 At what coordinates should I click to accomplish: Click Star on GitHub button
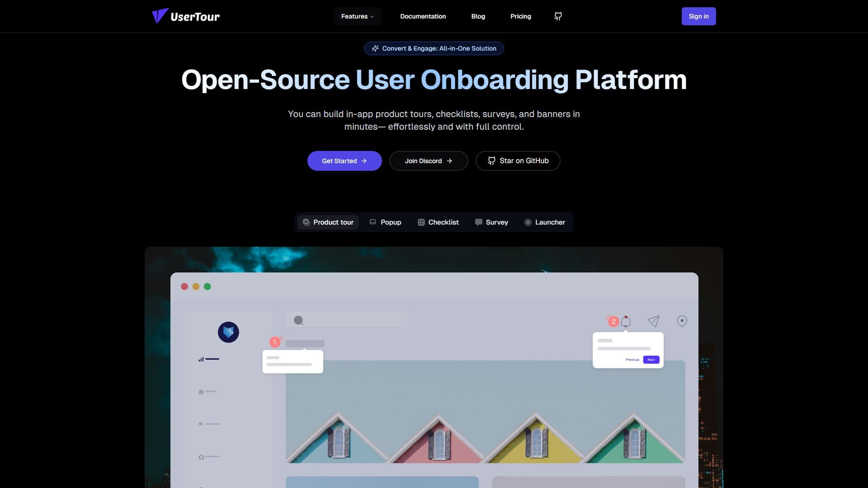click(x=518, y=161)
